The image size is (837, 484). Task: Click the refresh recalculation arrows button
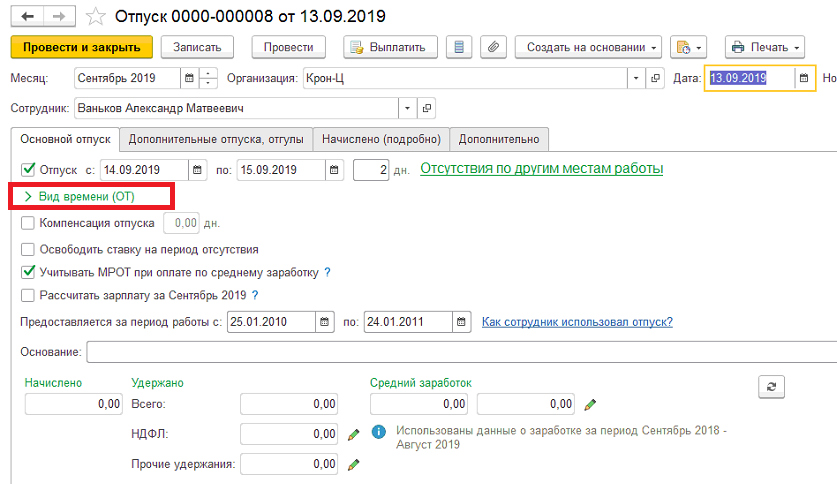point(771,387)
